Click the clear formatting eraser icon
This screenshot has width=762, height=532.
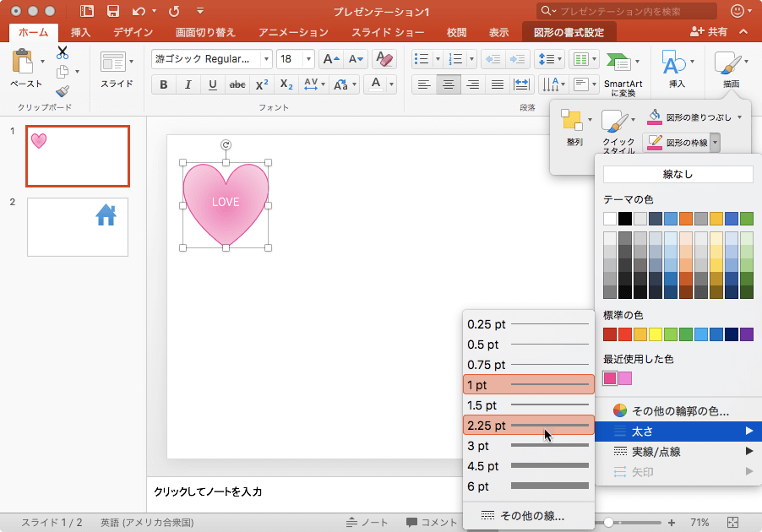(x=384, y=59)
